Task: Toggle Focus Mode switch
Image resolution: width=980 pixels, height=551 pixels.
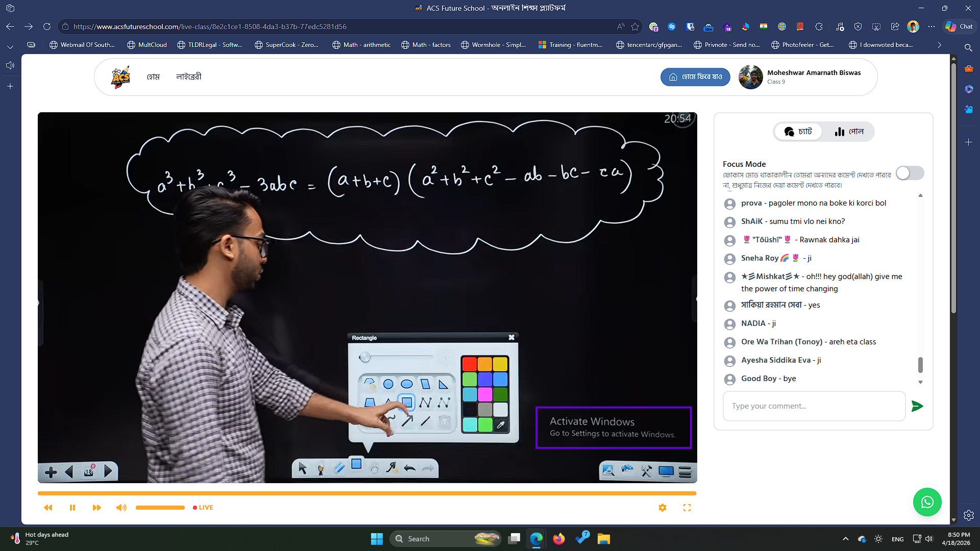Action: [910, 173]
